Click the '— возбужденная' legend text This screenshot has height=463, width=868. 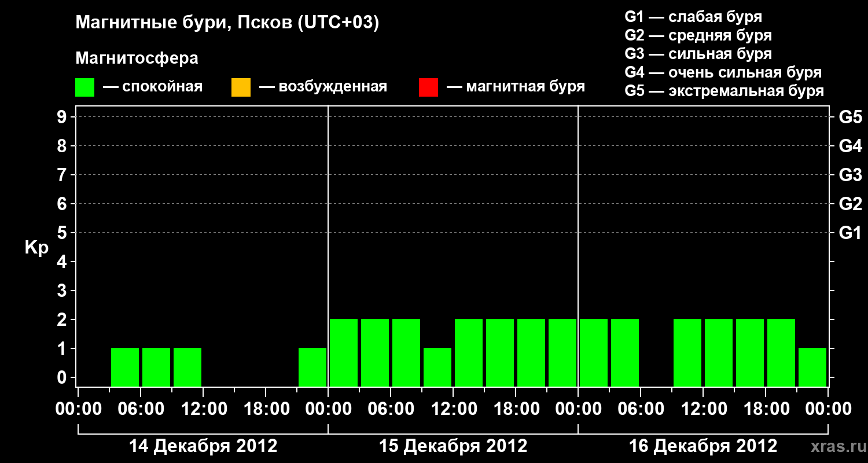(323, 87)
